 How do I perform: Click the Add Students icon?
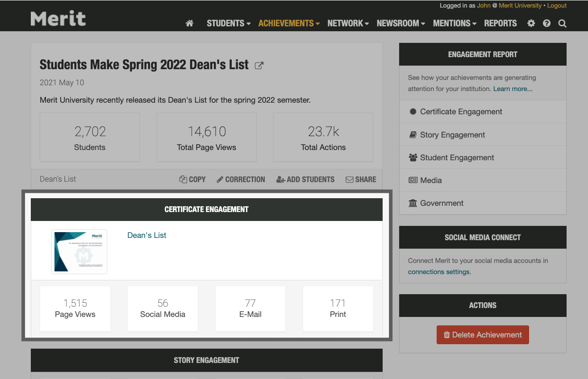pos(280,179)
